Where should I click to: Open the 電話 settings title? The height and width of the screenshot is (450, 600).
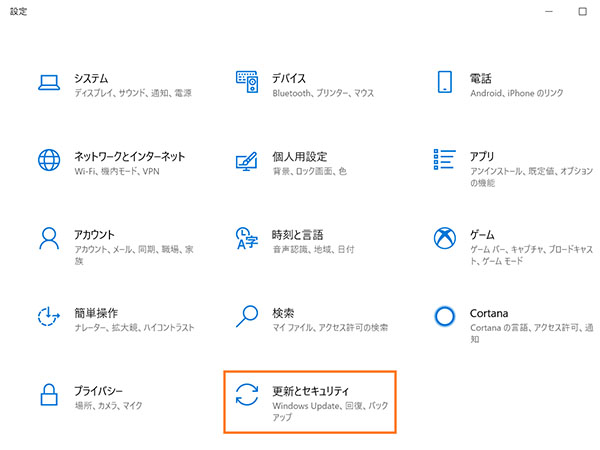481,78
